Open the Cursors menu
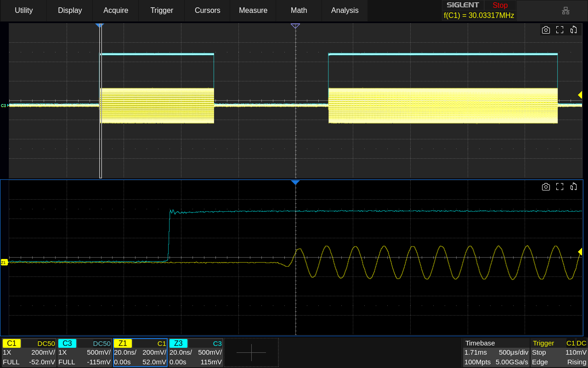The image size is (588, 368). point(207,10)
